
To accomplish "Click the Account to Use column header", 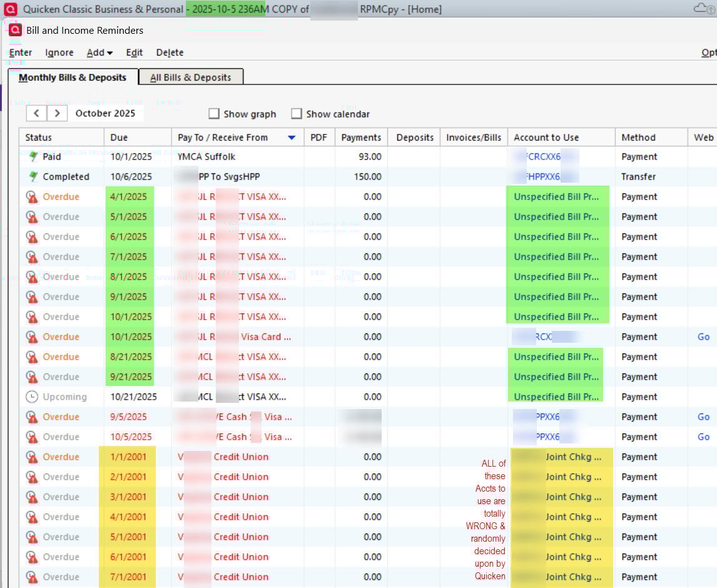I will [x=562, y=138].
